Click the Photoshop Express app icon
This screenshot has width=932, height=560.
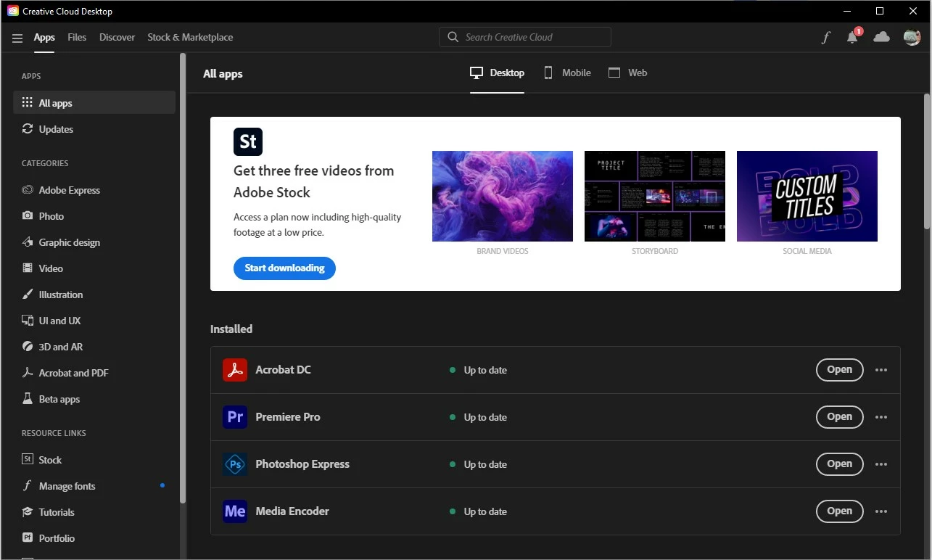(x=235, y=464)
